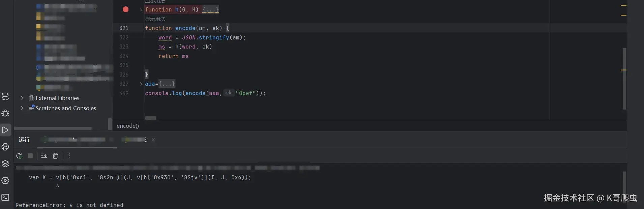Click the encode() breadcrumb
The height and width of the screenshot is (209, 644).
pyautogui.click(x=127, y=126)
